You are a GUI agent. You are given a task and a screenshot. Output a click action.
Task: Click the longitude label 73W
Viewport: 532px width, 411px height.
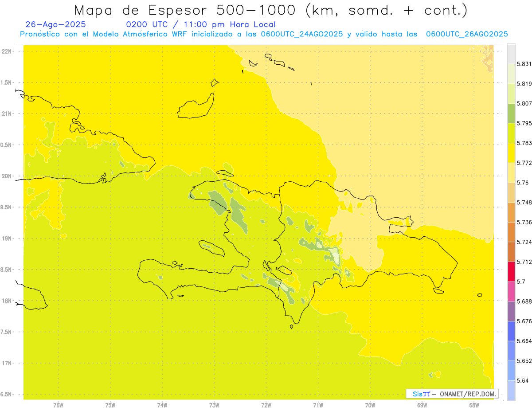pyautogui.click(x=214, y=405)
